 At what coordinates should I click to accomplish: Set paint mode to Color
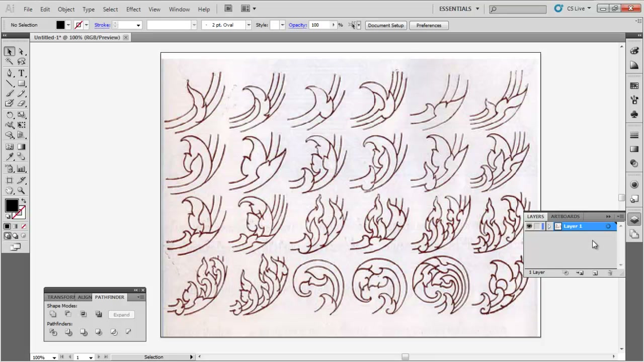click(8, 227)
